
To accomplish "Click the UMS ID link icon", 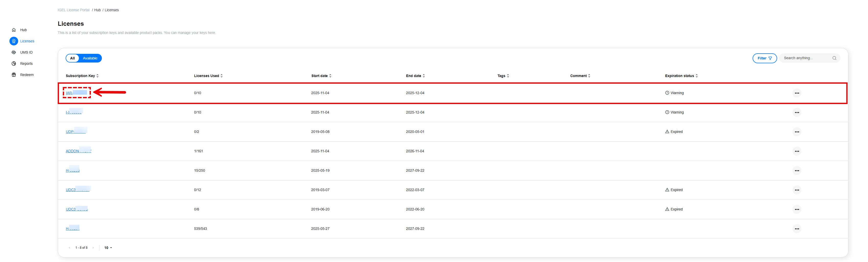I will [14, 53].
